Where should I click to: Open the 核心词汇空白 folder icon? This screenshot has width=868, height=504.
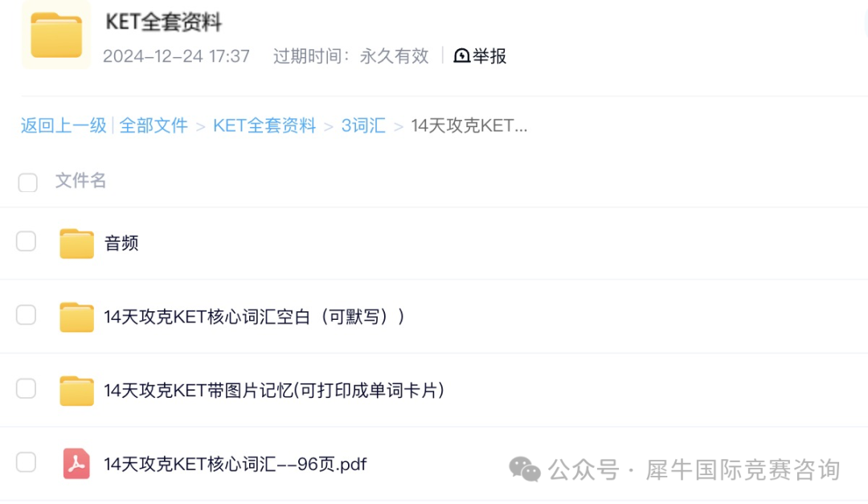(x=76, y=317)
